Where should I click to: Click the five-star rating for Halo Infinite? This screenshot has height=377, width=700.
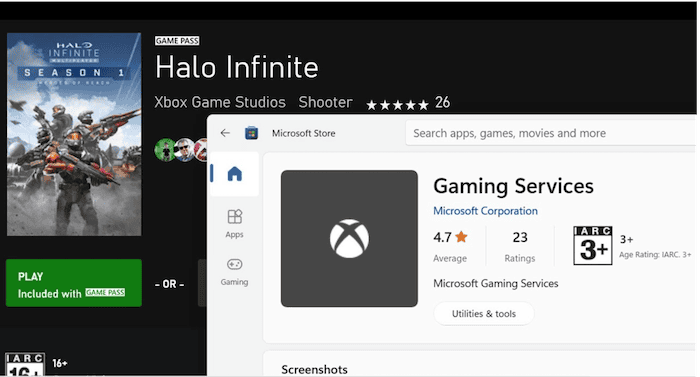(397, 105)
